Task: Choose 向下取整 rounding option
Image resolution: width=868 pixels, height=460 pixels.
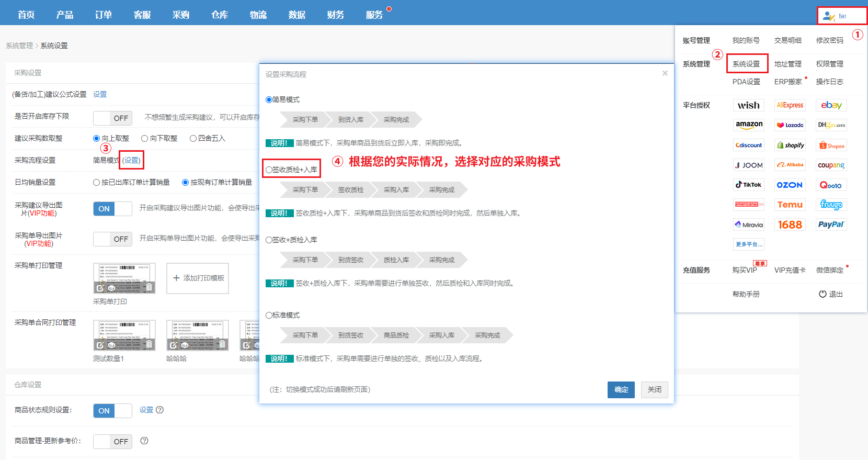Action: (145, 138)
